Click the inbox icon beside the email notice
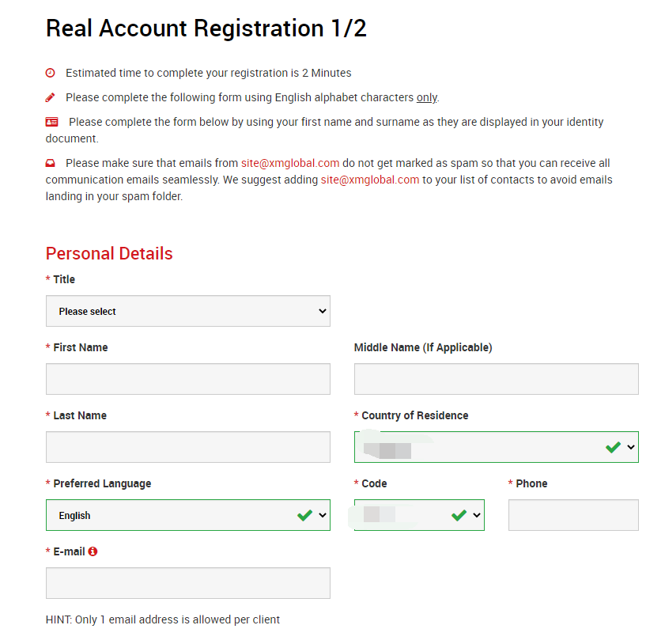The width and height of the screenshot is (665, 644). (51, 163)
